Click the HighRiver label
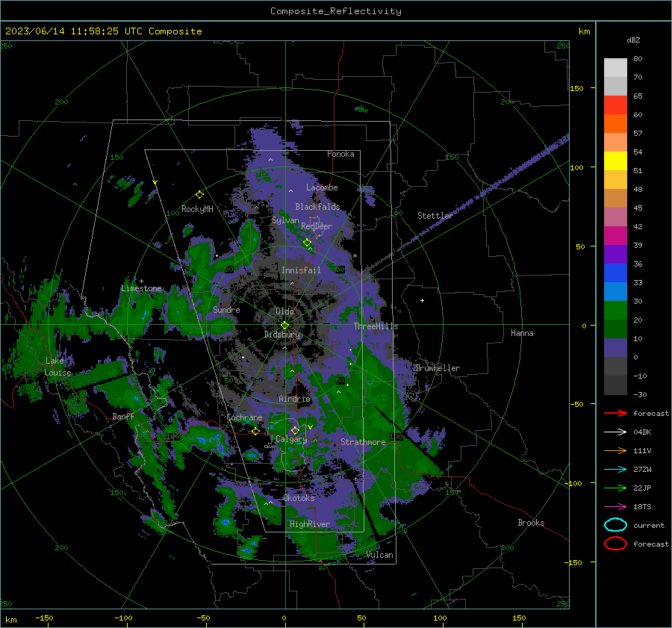The height and width of the screenshot is (628, 672). coord(310,524)
